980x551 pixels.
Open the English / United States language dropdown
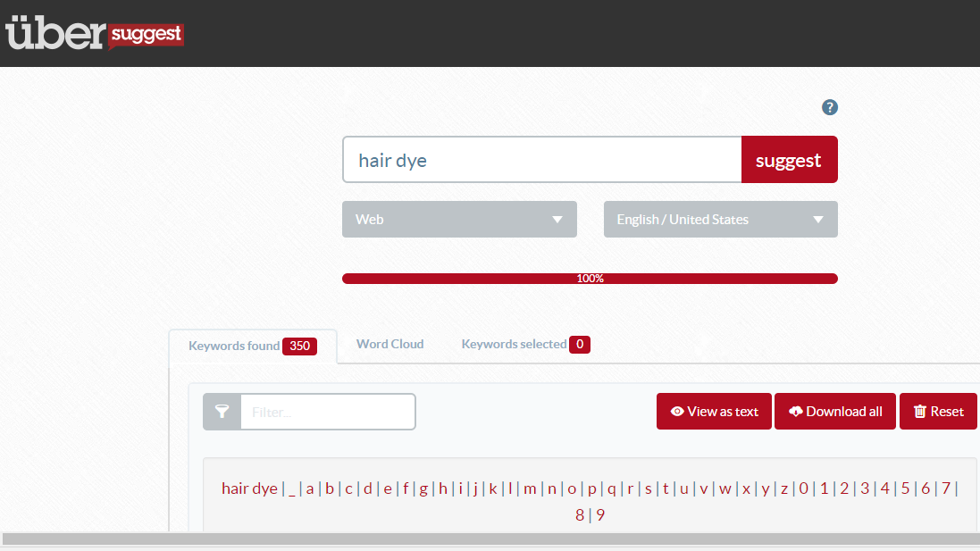coord(720,219)
